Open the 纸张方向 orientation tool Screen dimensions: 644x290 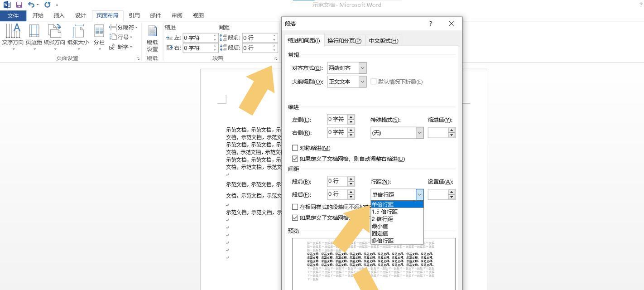click(x=54, y=37)
